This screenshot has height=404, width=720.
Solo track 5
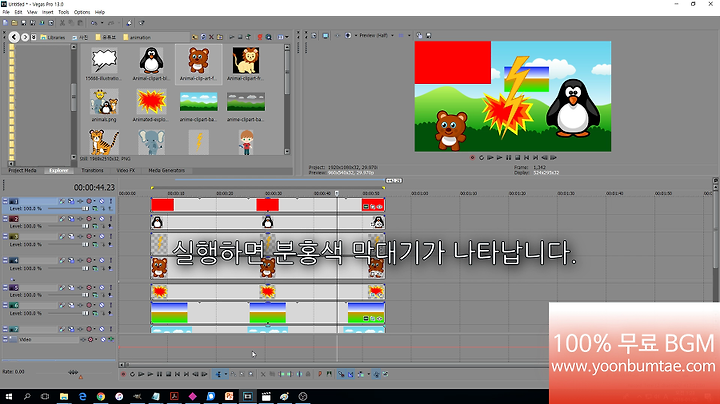point(111,288)
